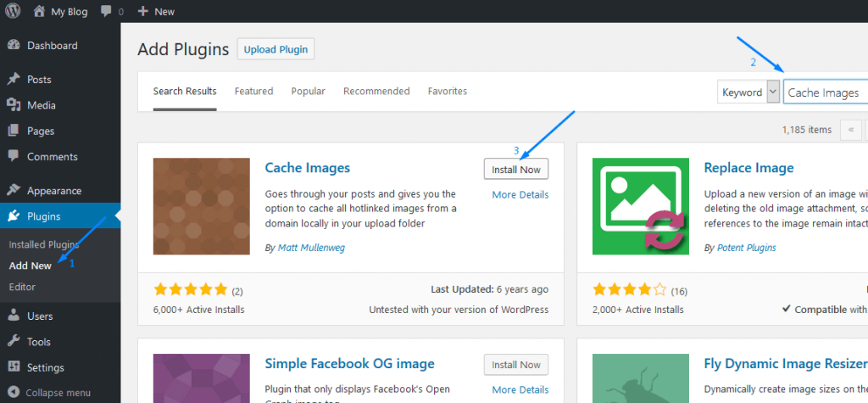Open Tools menu in the sidebar
The height and width of the screenshot is (403, 868).
60,341
